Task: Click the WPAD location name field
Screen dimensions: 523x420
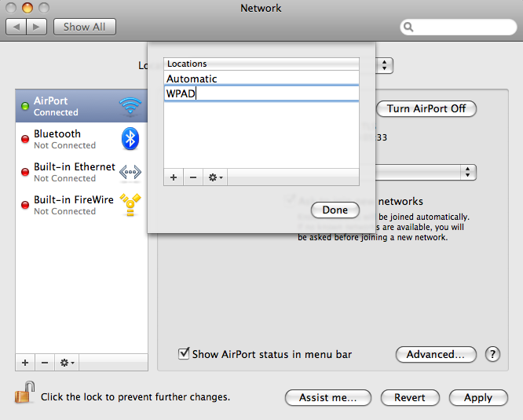Action: click(261, 93)
